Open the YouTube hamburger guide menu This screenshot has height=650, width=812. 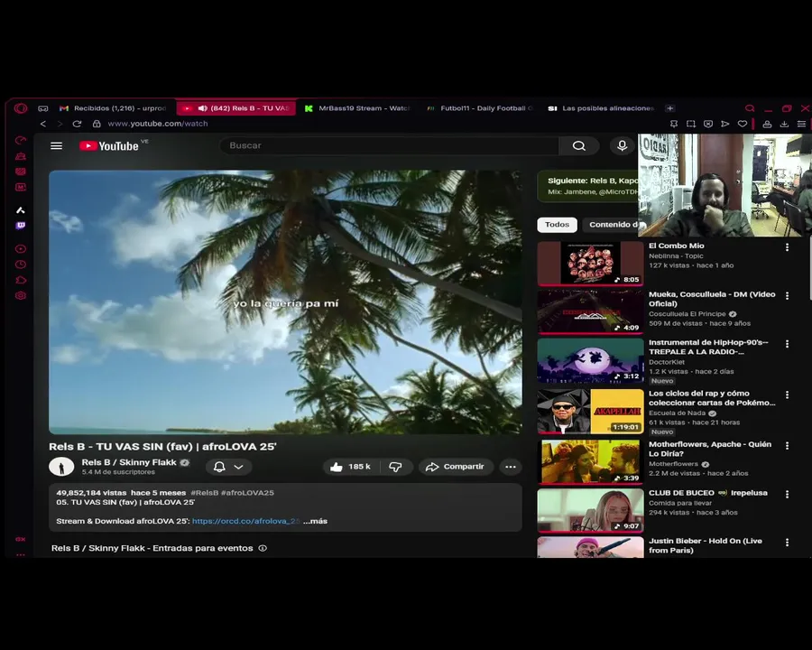[57, 145]
